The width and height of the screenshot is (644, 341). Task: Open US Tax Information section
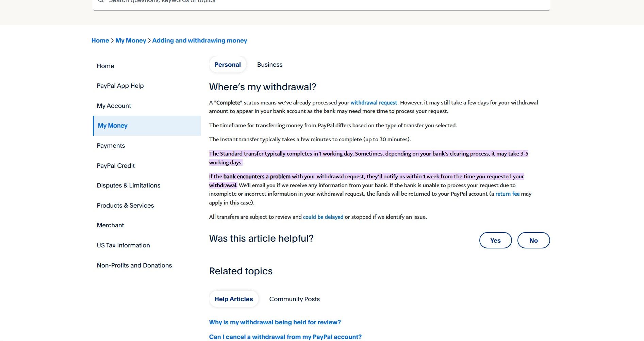123,245
